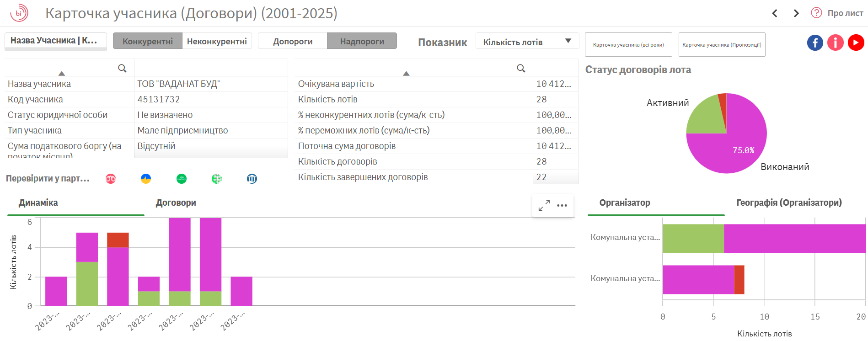Open Карточка учасника (всі роки) button
Screen dimensions: 868x341
[x=628, y=45]
